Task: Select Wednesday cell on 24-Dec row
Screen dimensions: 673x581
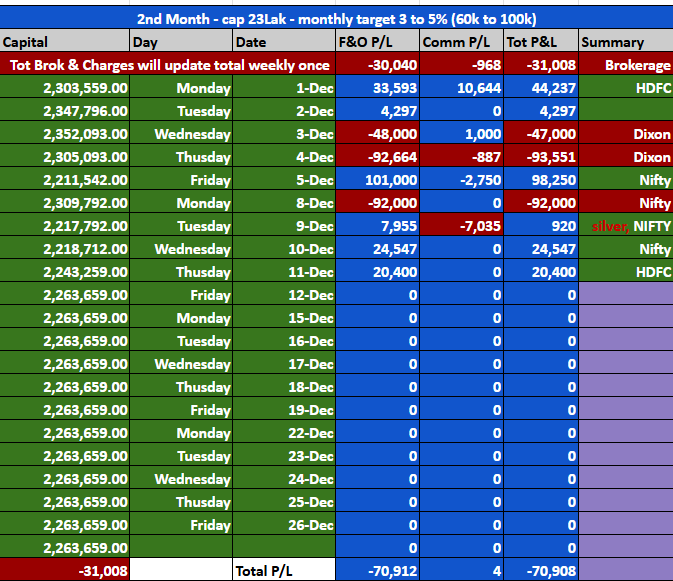Action: pos(181,478)
